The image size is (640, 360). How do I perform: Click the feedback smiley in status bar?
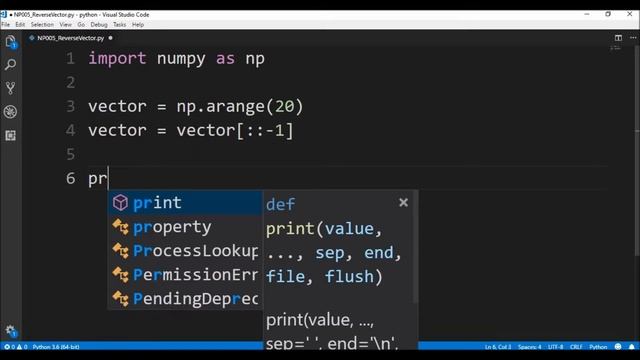tap(618, 347)
